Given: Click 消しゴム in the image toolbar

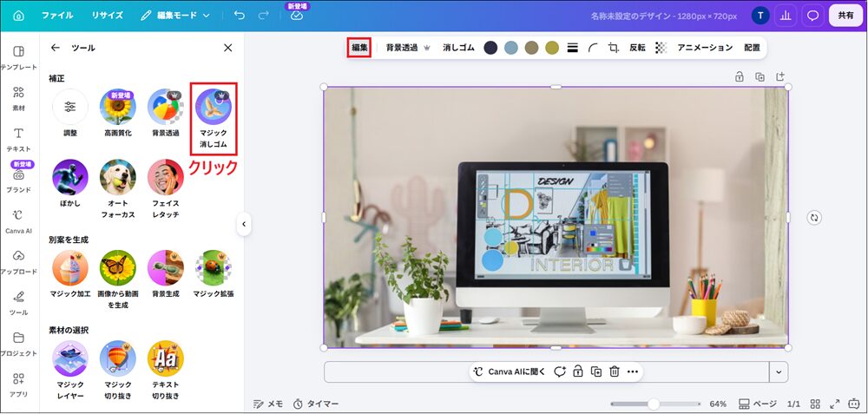Looking at the screenshot, I should tap(458, 48).
